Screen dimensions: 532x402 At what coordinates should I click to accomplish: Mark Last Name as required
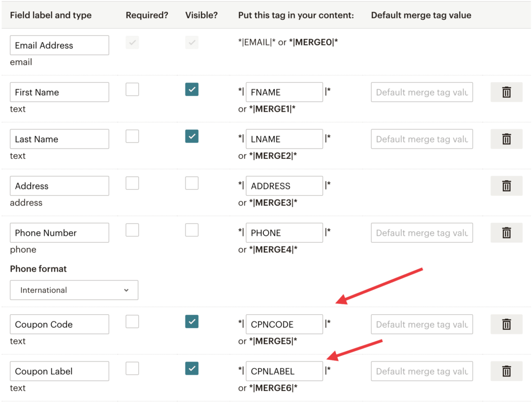coord(132,136)
